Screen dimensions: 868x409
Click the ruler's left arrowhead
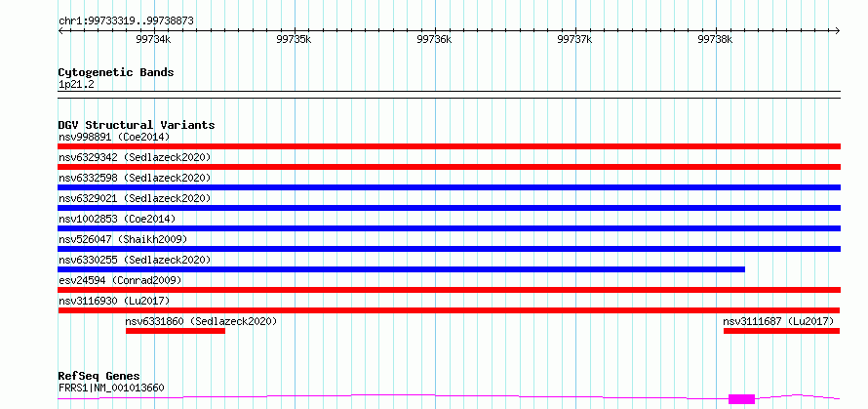coord(60,30)
